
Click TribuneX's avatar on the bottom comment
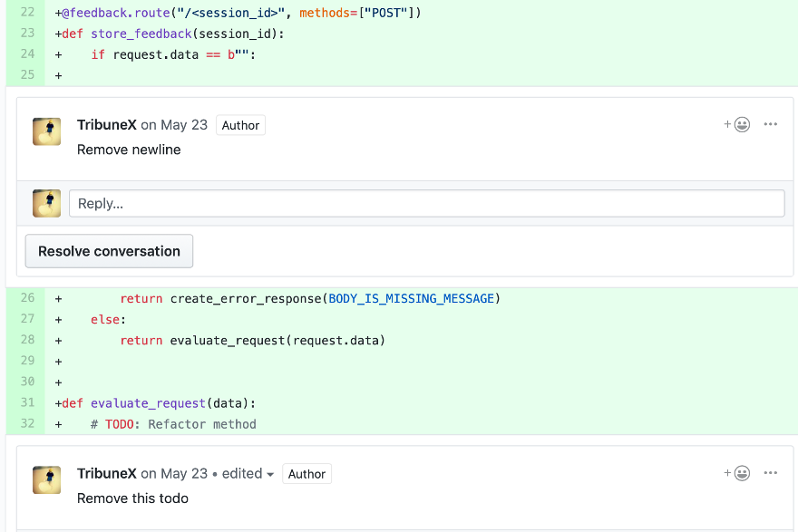46,479
